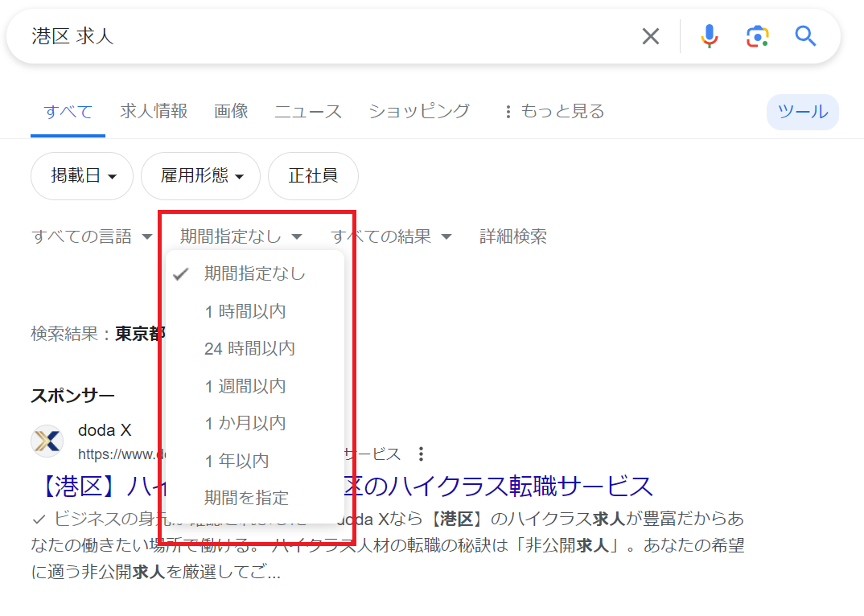
Task: Click the 正社員 filter chip
Action: [x=313, y=175]
